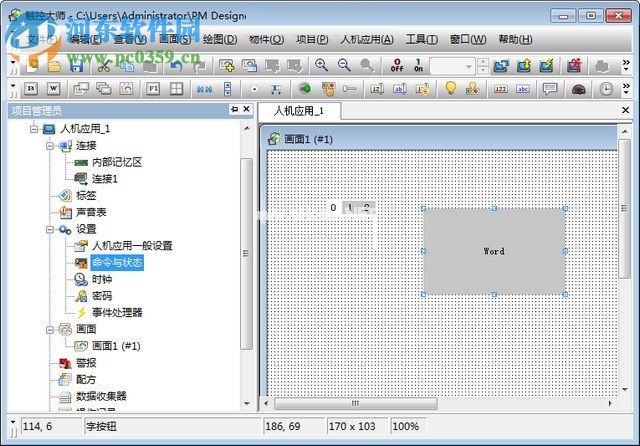640x446 pixels.
Task: Expand the lower toolbar overflow chevron
Action: tap(626, 89)
